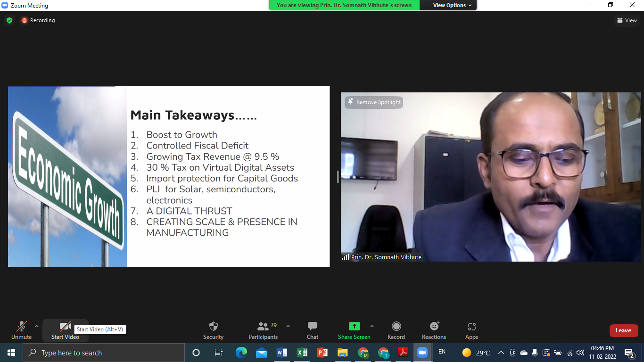Open the Chat panel

pyautogui.click(x=312, y=327)
